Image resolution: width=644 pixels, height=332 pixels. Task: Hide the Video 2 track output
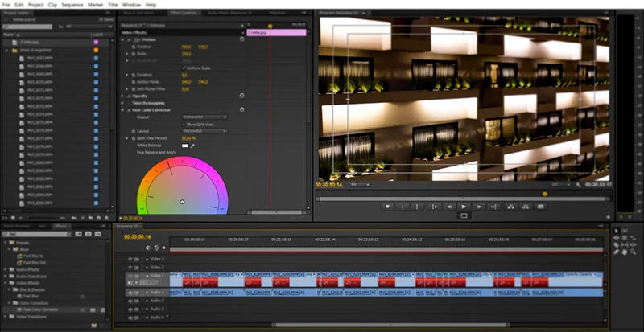click(130, 267)
